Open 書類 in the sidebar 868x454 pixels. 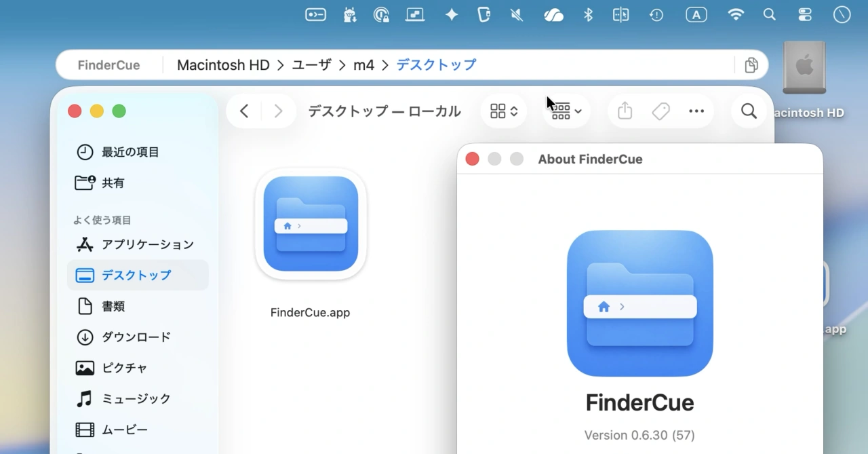click(138, 306)
